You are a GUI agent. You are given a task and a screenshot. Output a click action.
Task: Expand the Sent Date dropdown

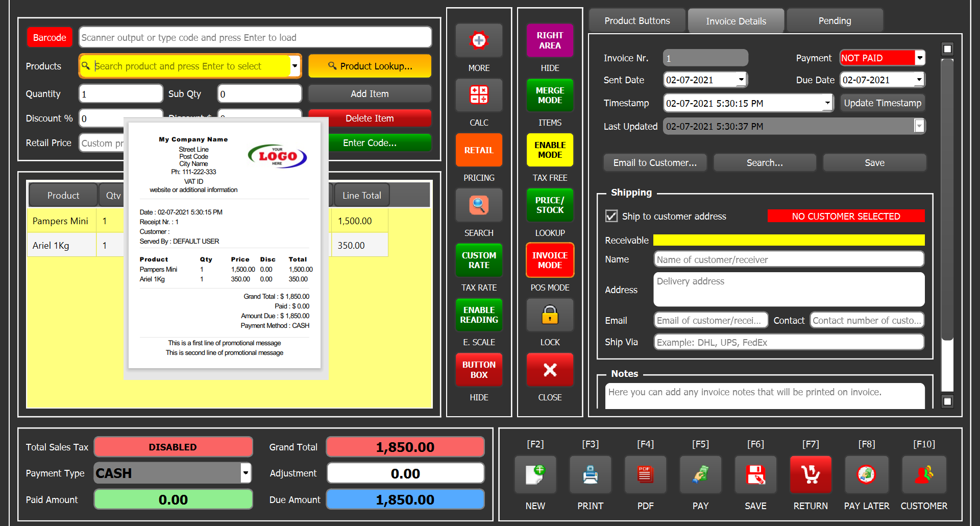tap(741, 80)
